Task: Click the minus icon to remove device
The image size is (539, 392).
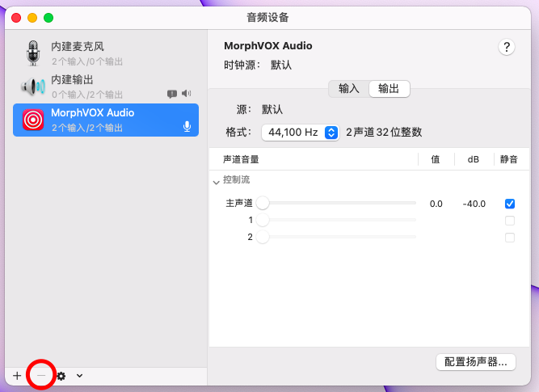Action: (41, 376)
